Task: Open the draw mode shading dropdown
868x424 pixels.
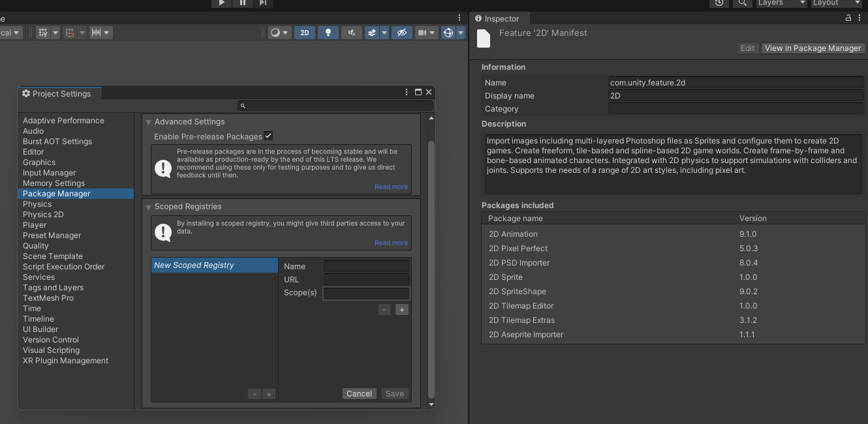Action: (279, 33)
